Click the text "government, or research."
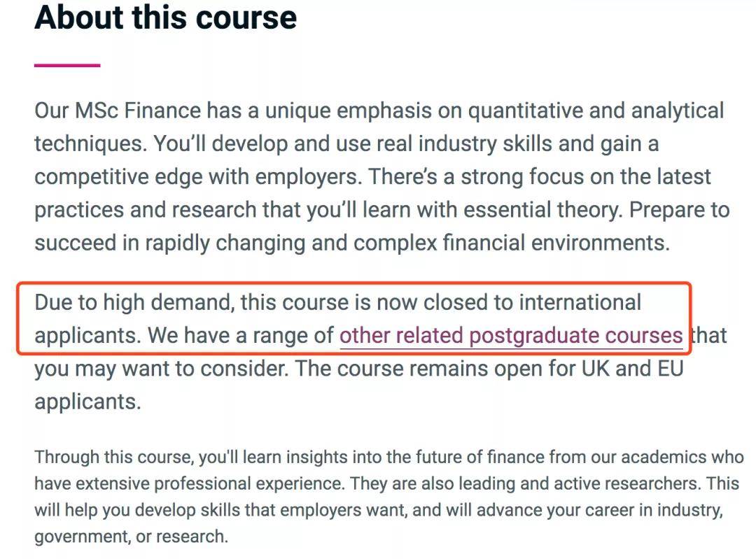This screenshot has height=559, width=756. click(x=131, y=537)
